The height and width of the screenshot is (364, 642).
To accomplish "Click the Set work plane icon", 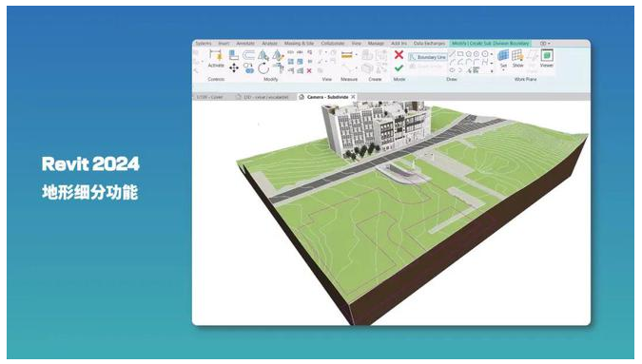I will pyautogui.click(x=503, y=55).
